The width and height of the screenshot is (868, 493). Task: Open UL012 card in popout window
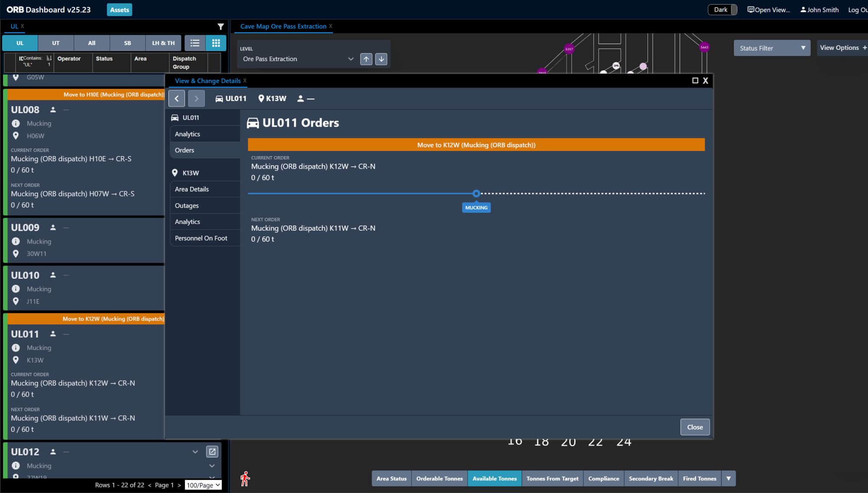tap(212, 452)
